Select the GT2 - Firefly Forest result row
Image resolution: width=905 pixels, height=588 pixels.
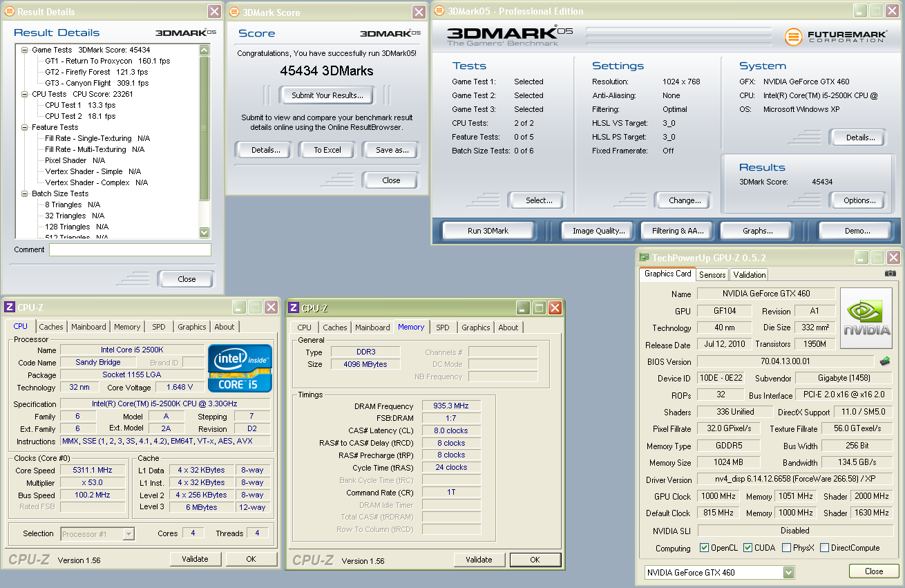(x=96, y=72)
